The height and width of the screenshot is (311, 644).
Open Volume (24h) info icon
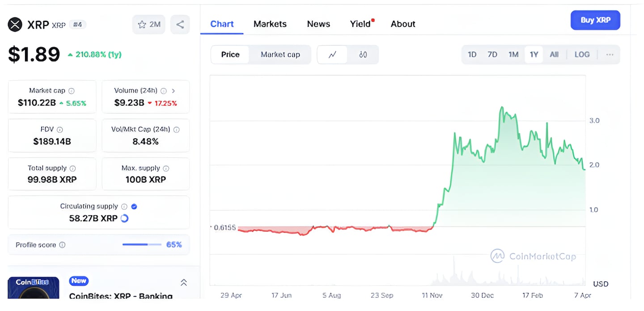[x=164, y=91]
